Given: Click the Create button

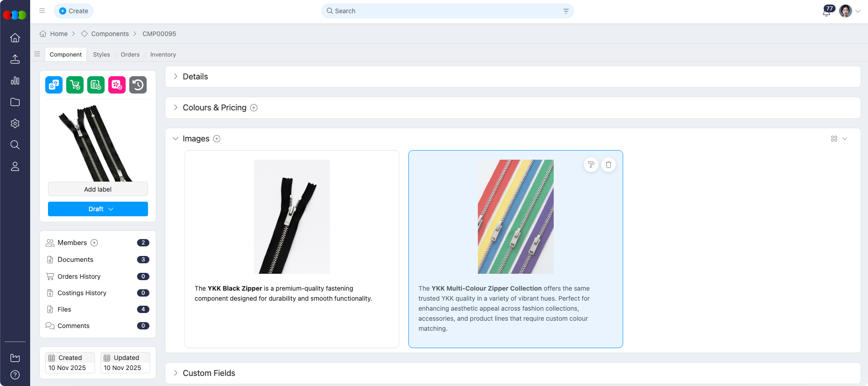Looking at the screenshot, I should point(74,11).
